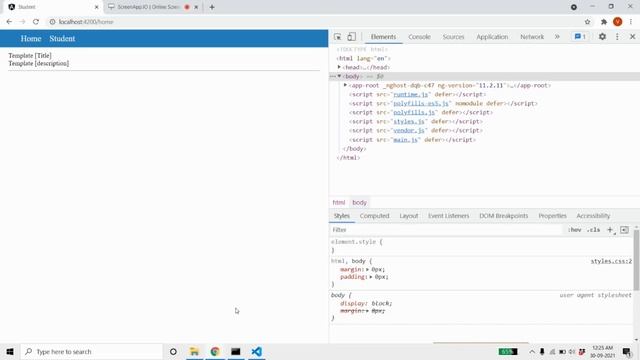Click the styles Filter field
Viewport: 640px width, 360px height.
tap(446, 230)
